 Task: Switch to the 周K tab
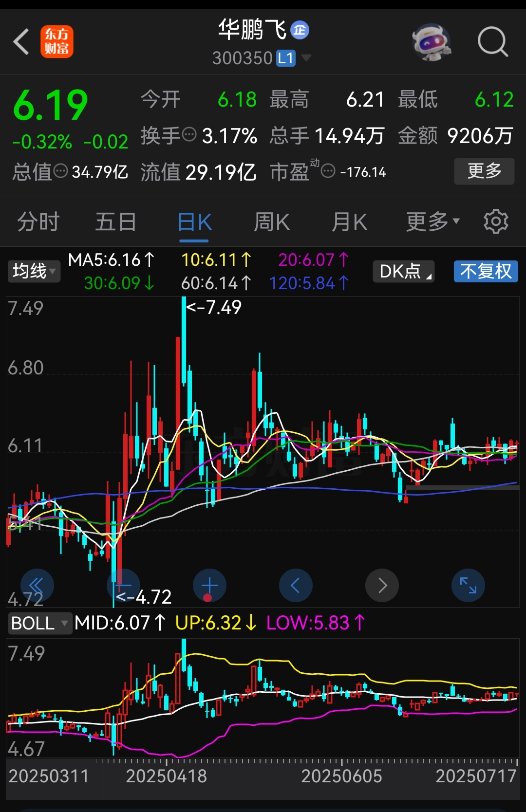click(272, 222)
